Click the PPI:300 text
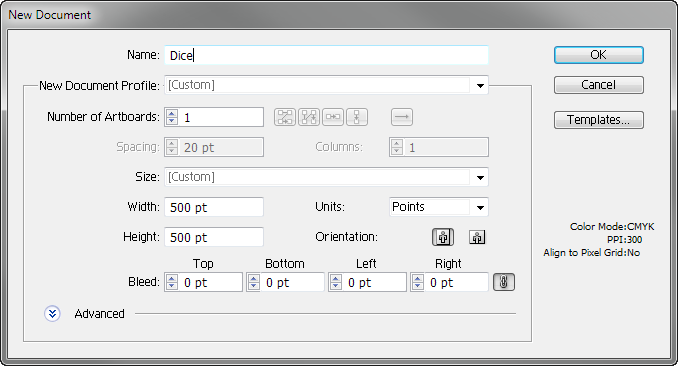The height and width of the screenshot is (366, 678). coord(624,240)
